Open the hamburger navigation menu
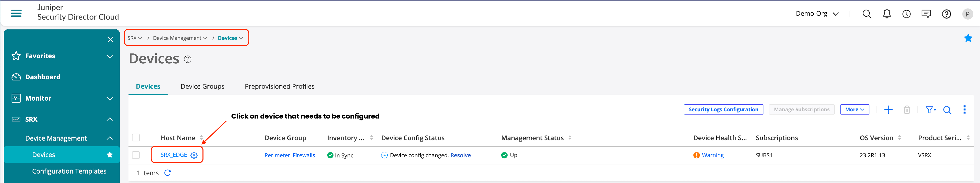 (x=16, y=14)
